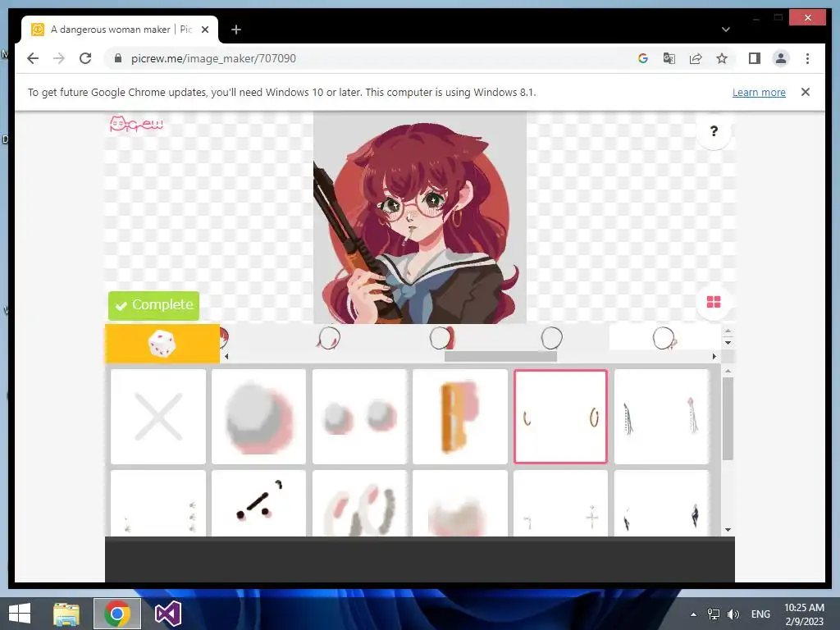
Task: Open the help question mark button
Action: point(714,131)
